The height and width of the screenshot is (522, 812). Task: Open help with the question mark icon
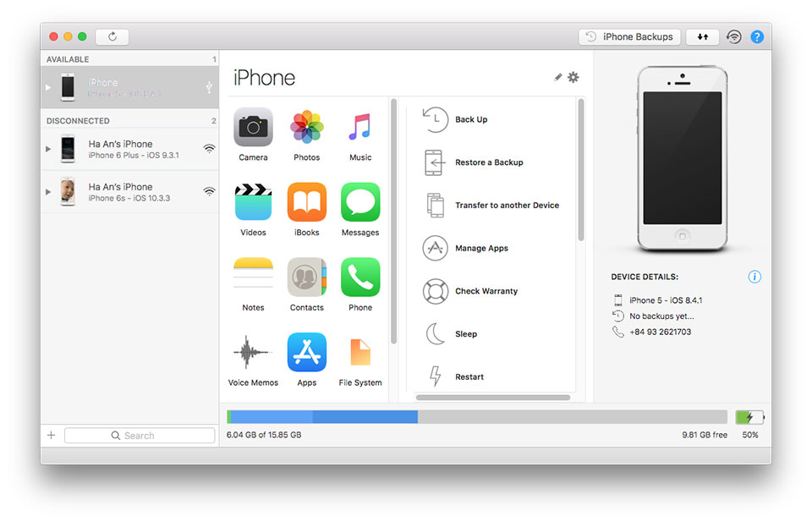tap(756, 36)
